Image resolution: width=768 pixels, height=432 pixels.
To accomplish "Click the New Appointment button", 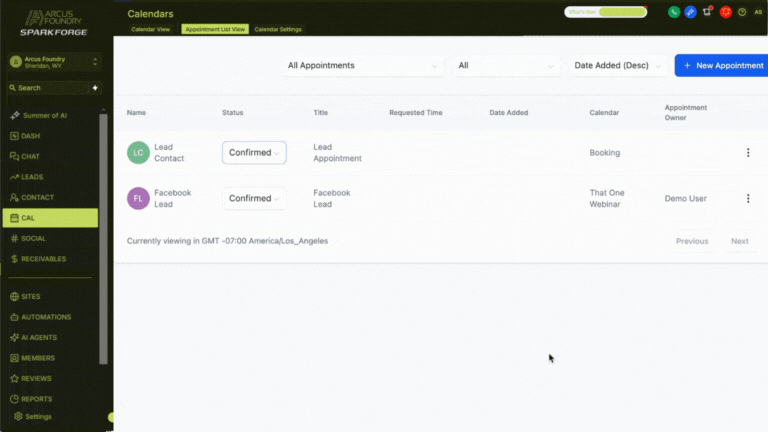I will click(x=722, y=65).
